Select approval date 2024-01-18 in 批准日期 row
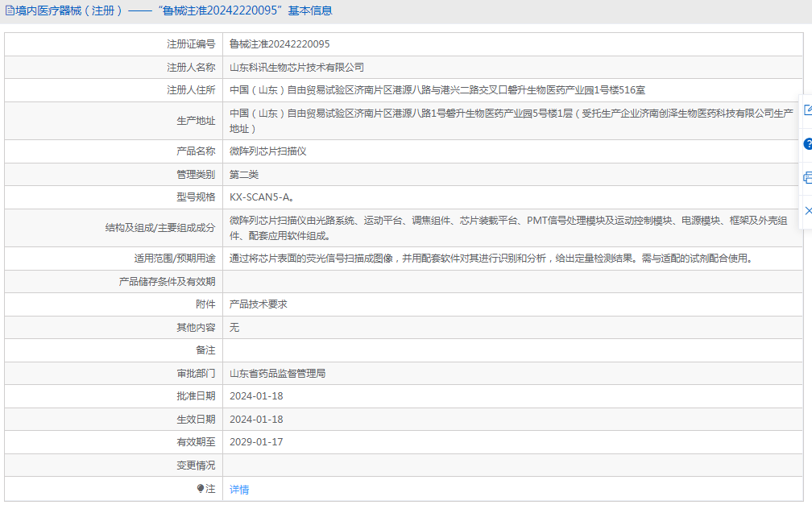 256,396
